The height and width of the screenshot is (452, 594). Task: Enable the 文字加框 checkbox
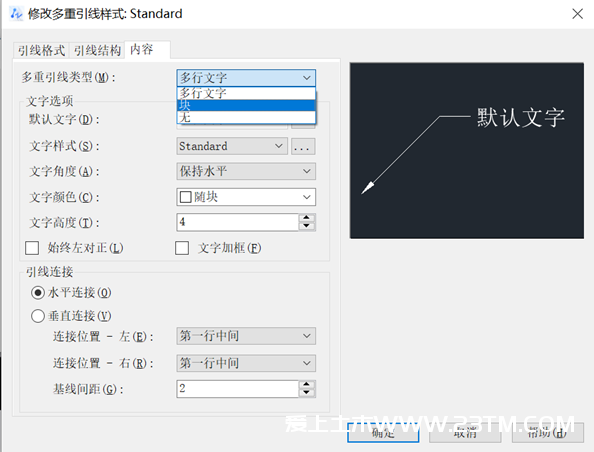[182, 248]
